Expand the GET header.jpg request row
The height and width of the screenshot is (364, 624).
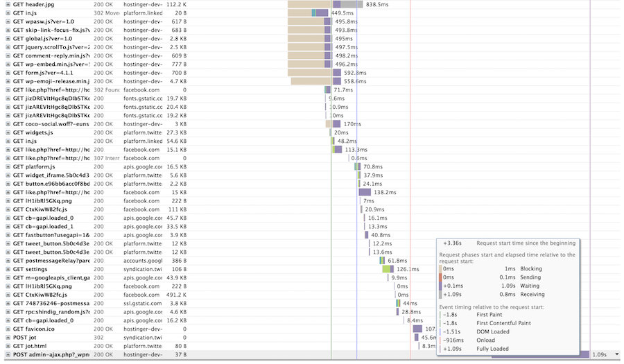[x=6, y=4]
